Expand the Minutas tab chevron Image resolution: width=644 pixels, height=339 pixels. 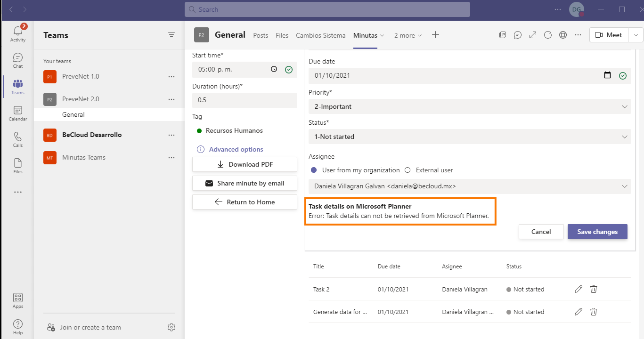[x=382, y=35]
